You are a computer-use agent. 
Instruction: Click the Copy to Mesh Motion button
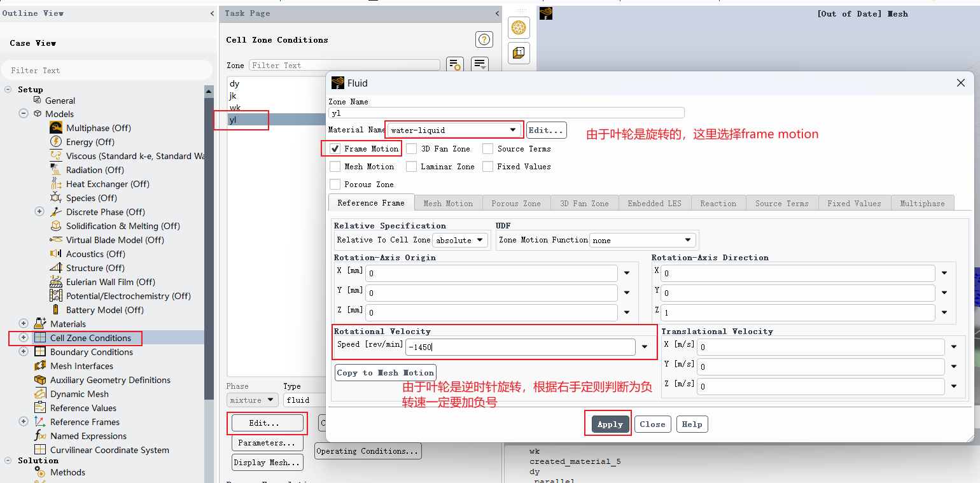386,372
